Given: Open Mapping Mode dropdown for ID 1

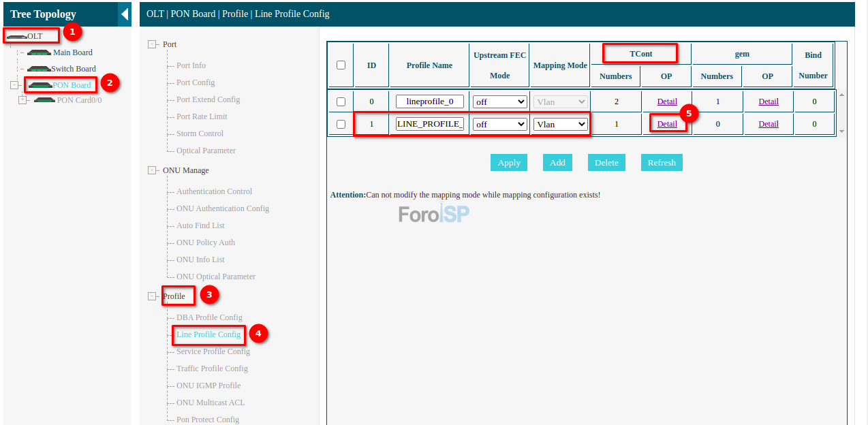Looking at the screenshot, I should [561, 125].
